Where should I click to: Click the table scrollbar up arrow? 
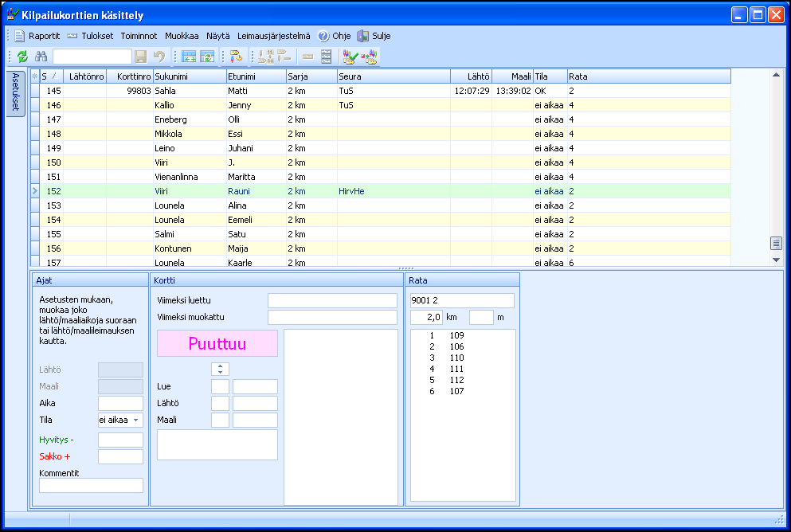(777, 75)
